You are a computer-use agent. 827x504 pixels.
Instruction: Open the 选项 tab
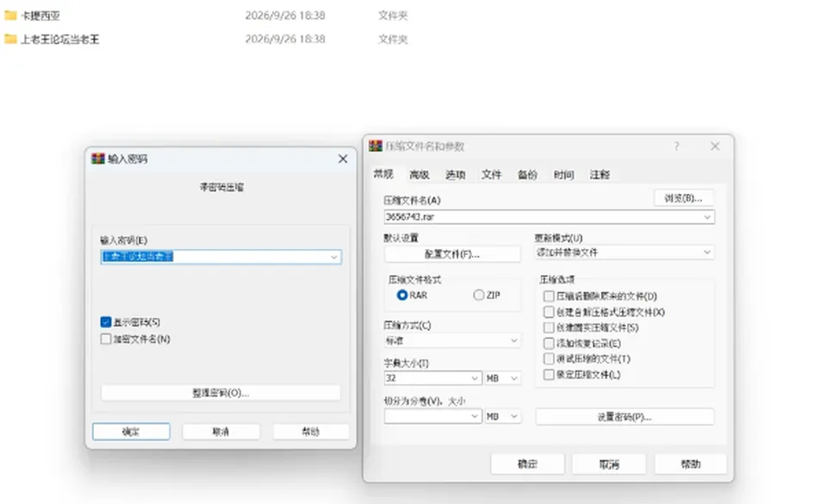point(455,175)
